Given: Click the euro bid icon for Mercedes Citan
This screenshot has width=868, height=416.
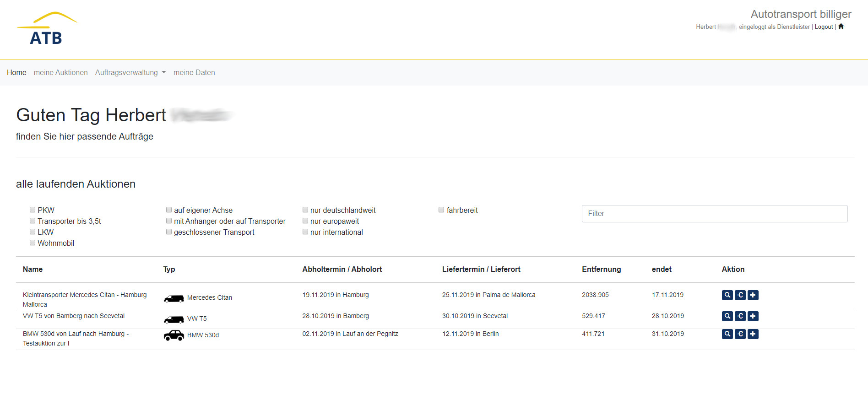Looking at the screenshot, I should (740, 295).
